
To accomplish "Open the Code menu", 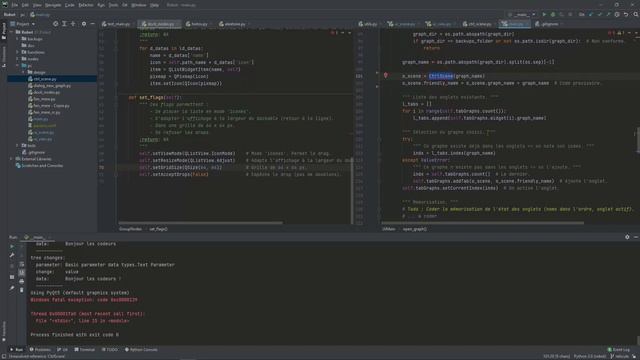I will click(x=70, y=5).
